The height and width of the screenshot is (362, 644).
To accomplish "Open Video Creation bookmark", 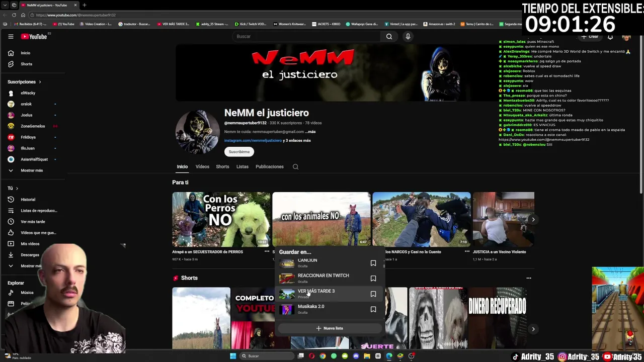I will [95, 24].
